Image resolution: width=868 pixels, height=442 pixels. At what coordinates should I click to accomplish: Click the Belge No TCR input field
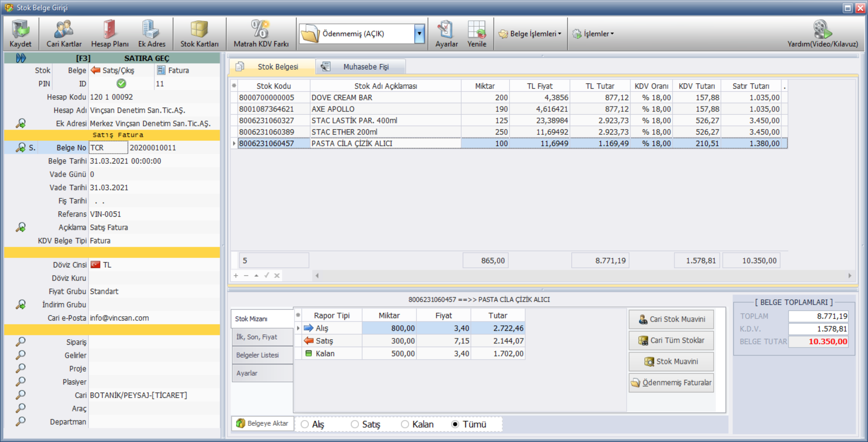click(108, 148)
